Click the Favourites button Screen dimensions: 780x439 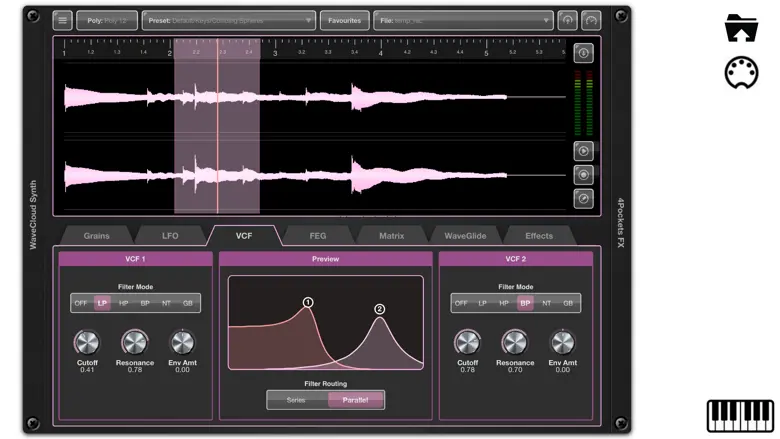(344, 20)
